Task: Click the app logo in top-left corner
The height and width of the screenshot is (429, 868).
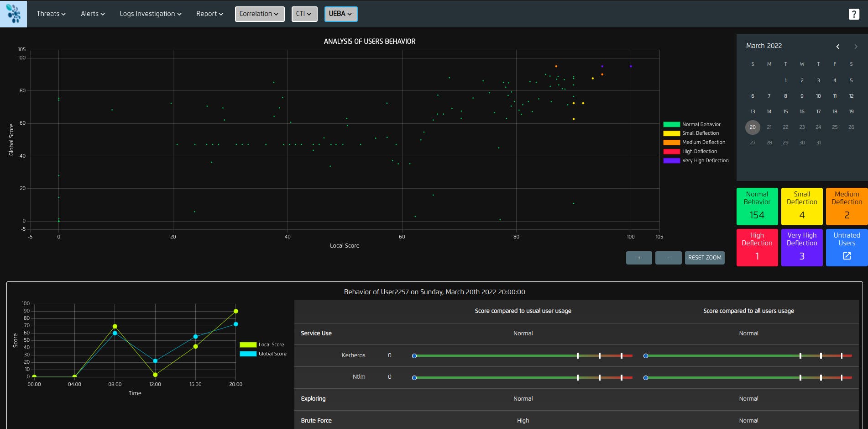Action: 14,14
